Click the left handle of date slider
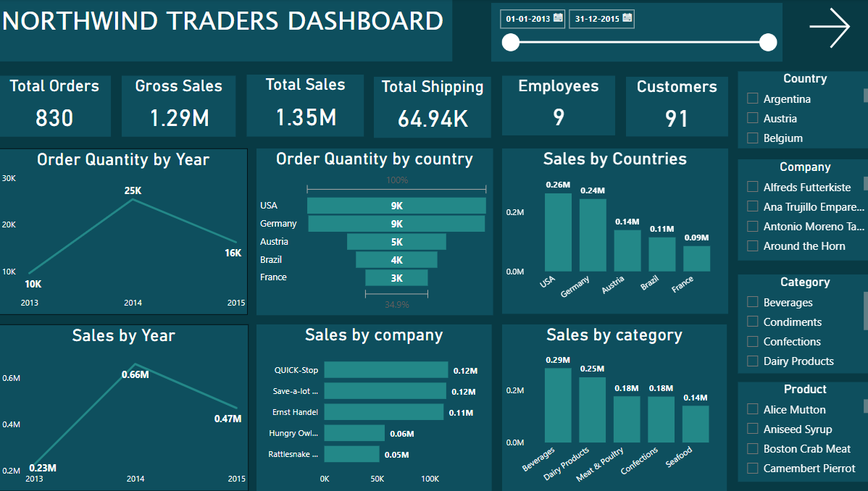This screenshot has width=868, height=491. click(x=511, y=43)
